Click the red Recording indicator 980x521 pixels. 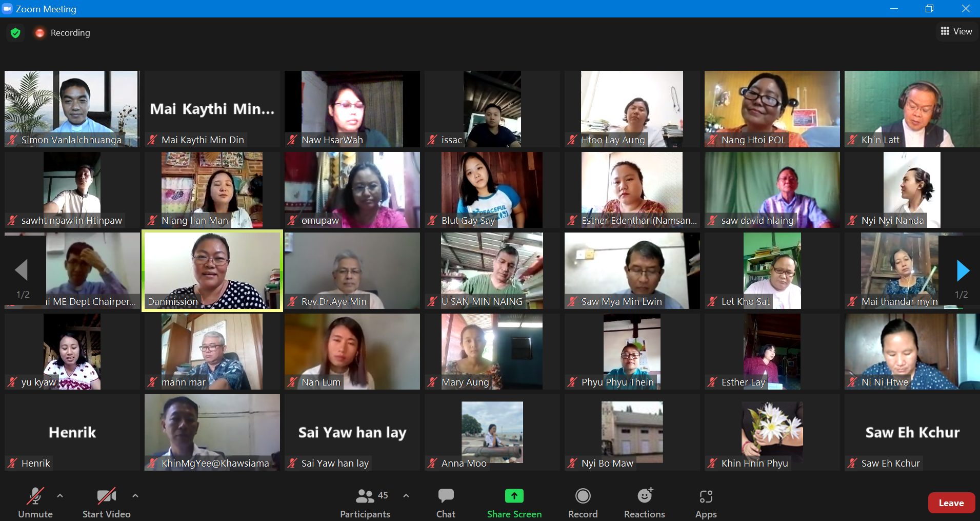tap(39, 33)
